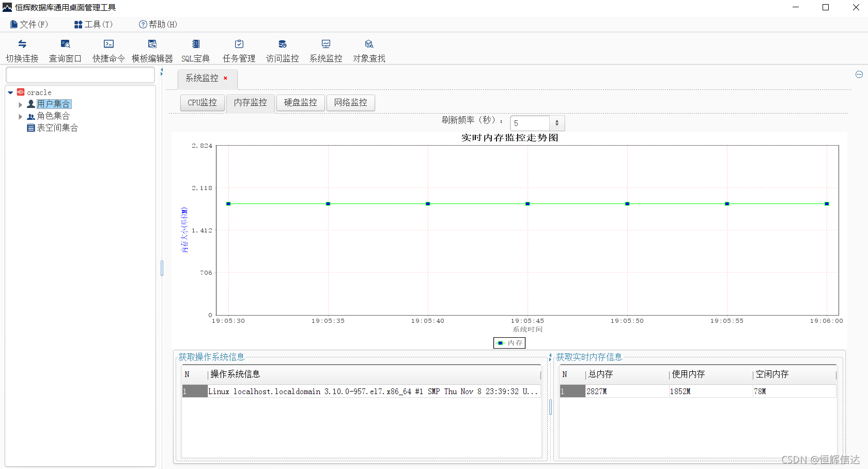The image size is (868, 469).
Task: Click the 用户集合 user icon
Action: click(x=30, y=104)
